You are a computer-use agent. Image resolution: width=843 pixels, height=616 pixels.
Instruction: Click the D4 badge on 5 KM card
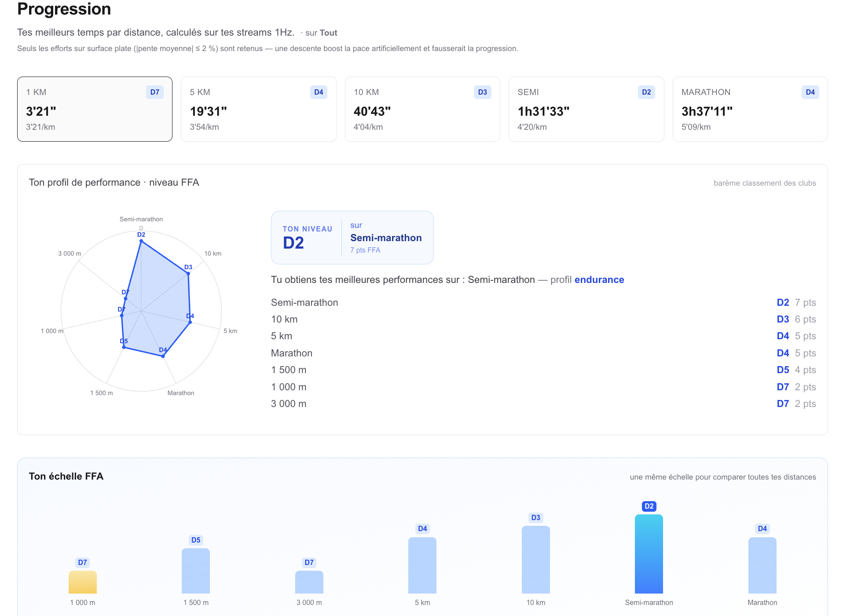pos(319,92)
